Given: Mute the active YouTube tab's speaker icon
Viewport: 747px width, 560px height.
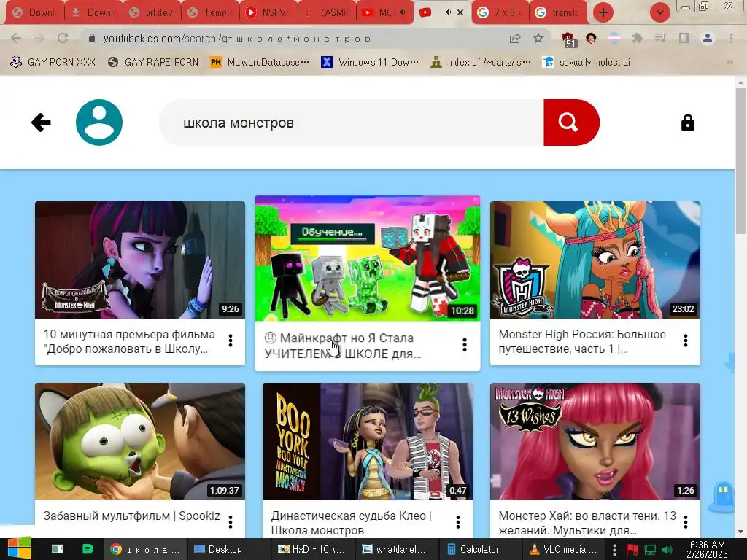Looking at the screenshot, I should (449, 12).
